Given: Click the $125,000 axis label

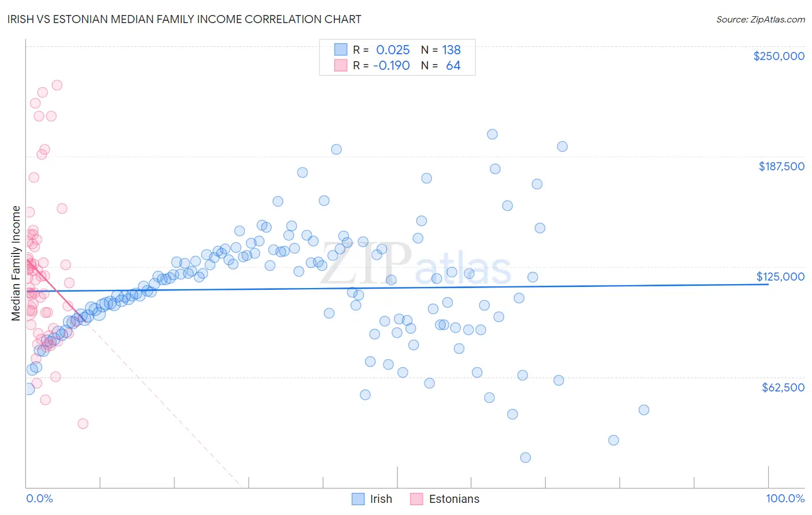Looking at the screenshot, I should 780,277.
